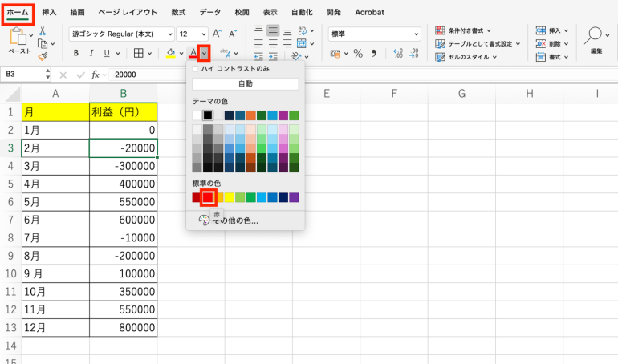The width and height of the screenshot is (618, 364).
Task: Click the Paste clipboard icon
Action: pyautogui.click(x=18, y=36)
